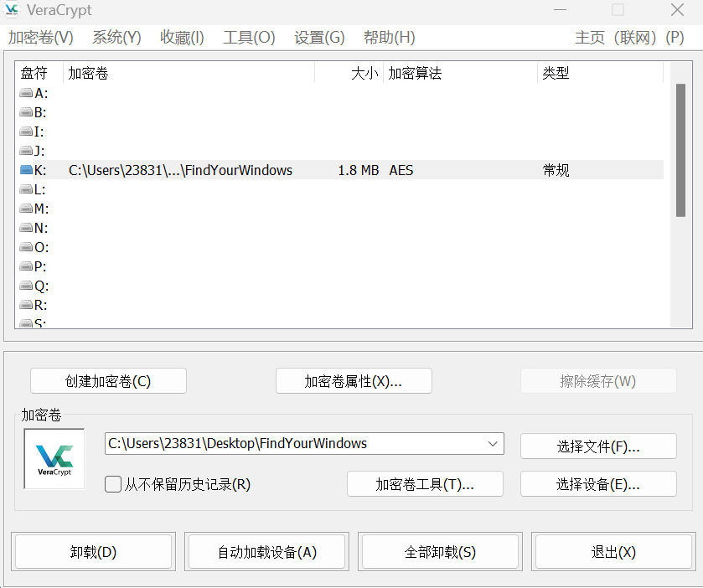This screenshot has width=703, height=588.
Task: Sort by the 大小 column header
Action: click(x=349, y=73)
